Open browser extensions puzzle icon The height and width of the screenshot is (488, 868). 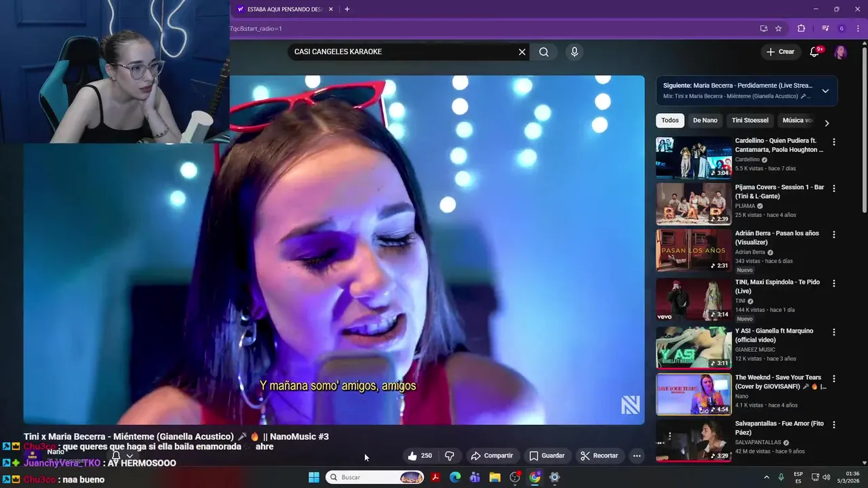coord(801,28)
